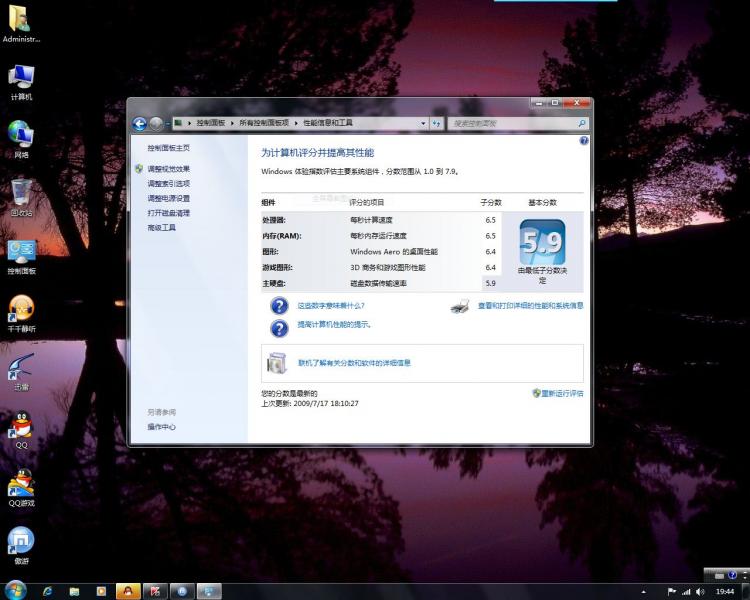Click the network signal tray icon
Screen dimensions: 750x600
pyautogui.click(x=686, y=592)
